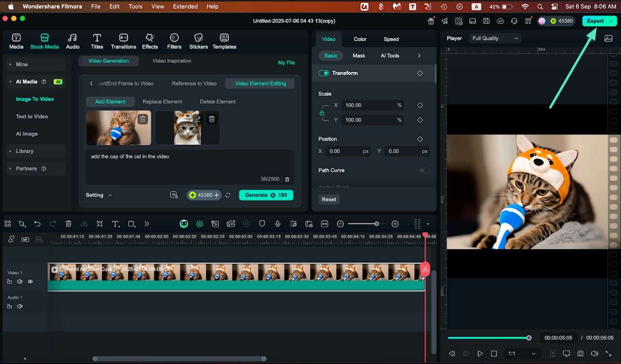Add Position keyframe diamond

(x=420, y=139)
